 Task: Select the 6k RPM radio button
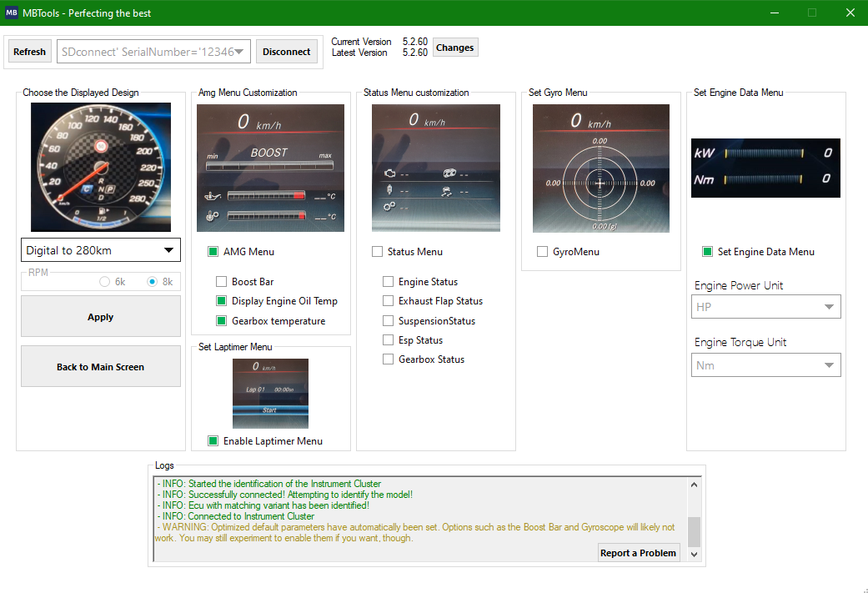tap(104, 282)
